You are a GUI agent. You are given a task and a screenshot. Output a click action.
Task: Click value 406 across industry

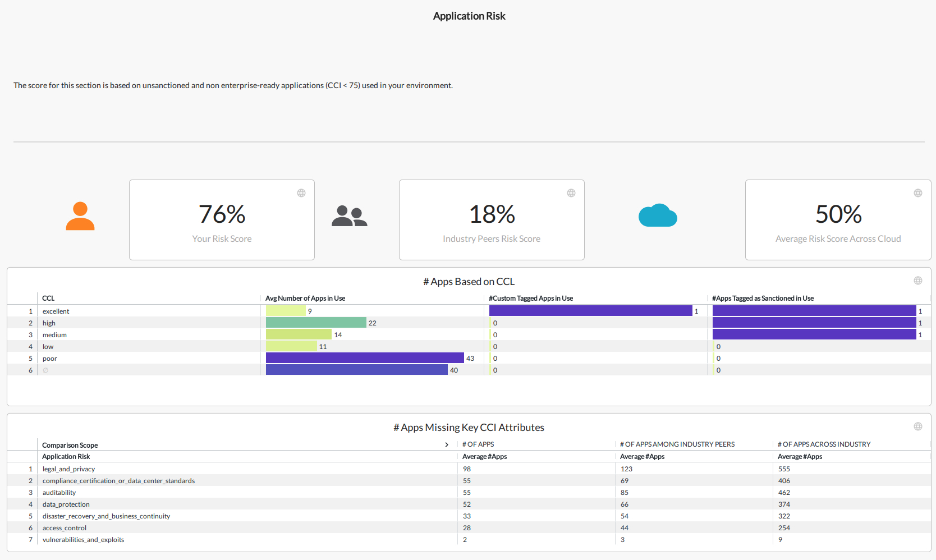coord(784,481)
